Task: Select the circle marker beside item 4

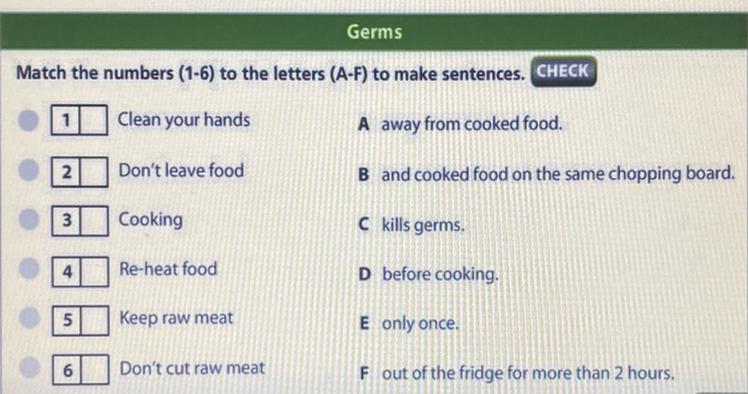Action: pyautogui.click(x=30, y=269)
